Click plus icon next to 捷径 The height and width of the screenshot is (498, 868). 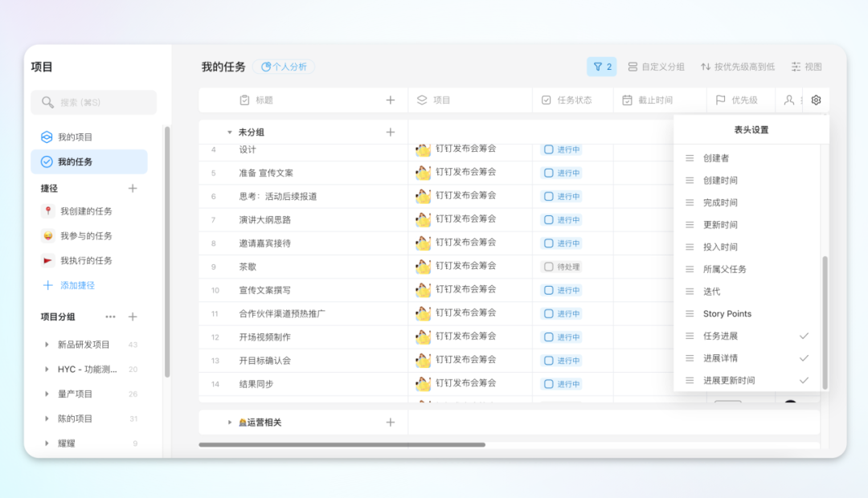coord(133,188)
